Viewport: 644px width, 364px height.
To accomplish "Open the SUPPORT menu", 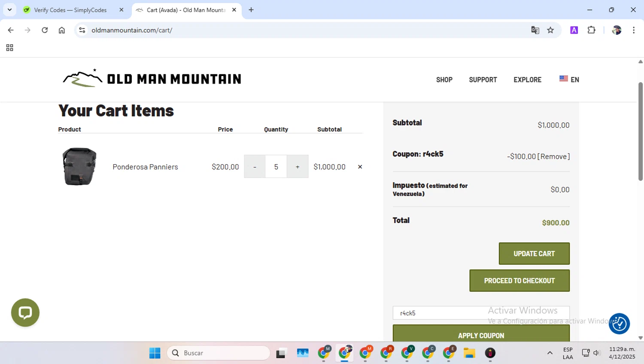I will [x=483, y=80].
